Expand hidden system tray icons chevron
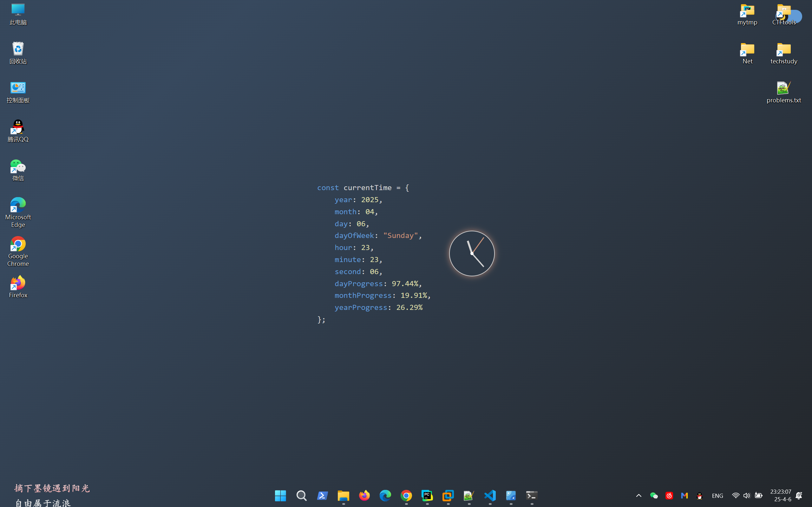 tap(638, 495)
